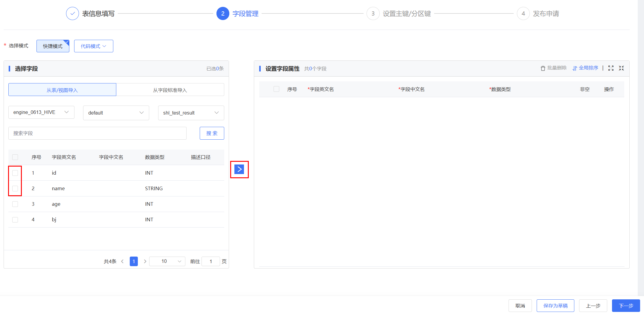Viewport: 644px width, 314px height.
Task: Click the 发布申请 step label
Action: (546, 14)
